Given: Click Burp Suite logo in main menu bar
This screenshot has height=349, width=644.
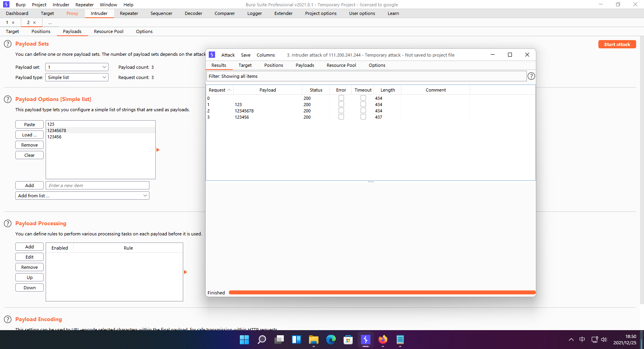Looking at the screenshot, I should (x=6, y=5).
